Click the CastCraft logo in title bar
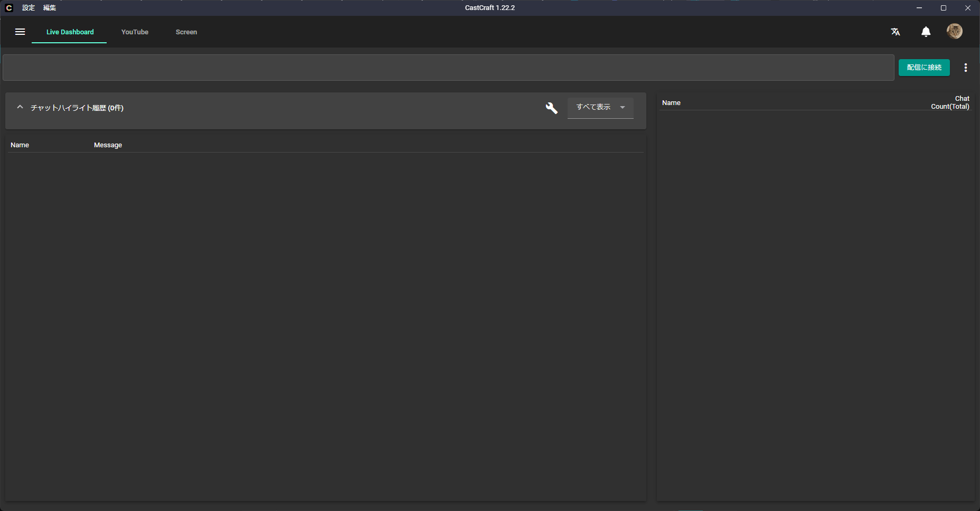Image resolution: width=980 pixels, height=511 pixels. point(9,8)
